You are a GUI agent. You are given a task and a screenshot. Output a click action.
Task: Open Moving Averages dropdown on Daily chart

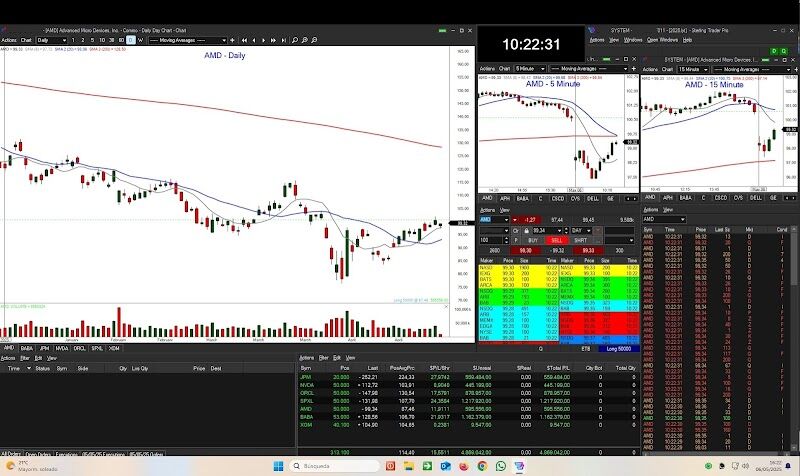tap(188, 40)
